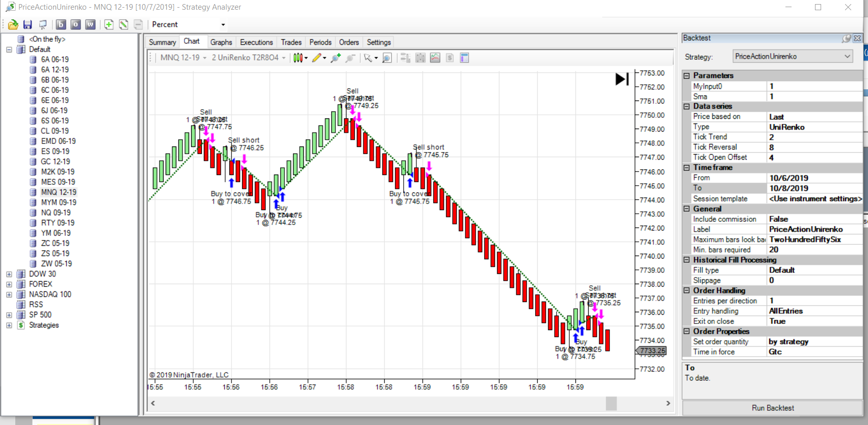Select the cursor pointer tool icon

(x=368, y=58)
